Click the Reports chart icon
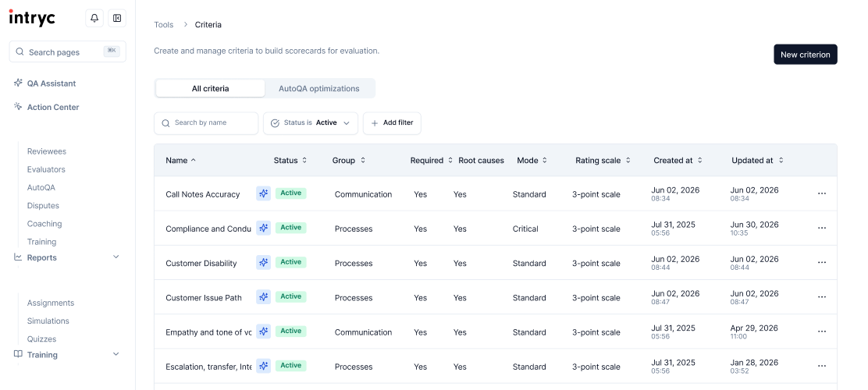Viewport: 868px width, 390px height. 18,257
